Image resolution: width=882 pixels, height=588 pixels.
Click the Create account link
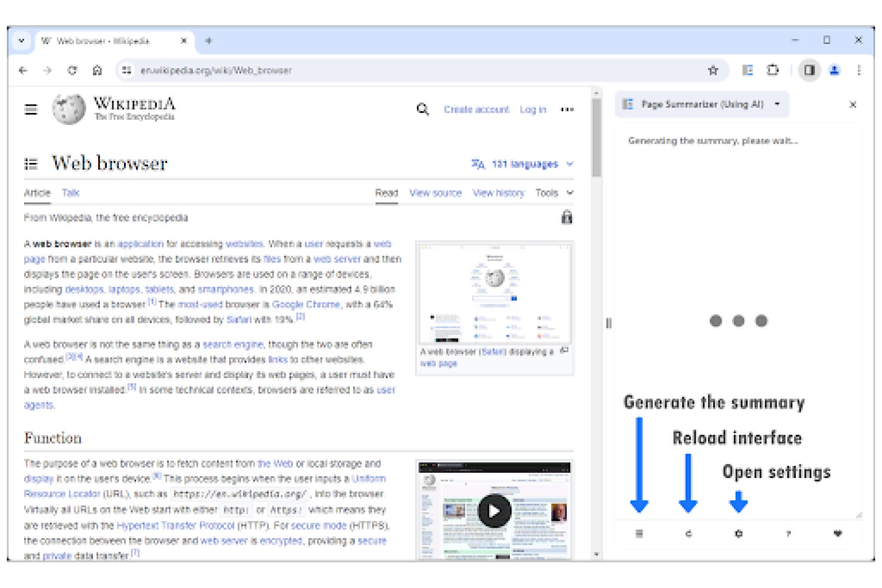coord(476,110)
